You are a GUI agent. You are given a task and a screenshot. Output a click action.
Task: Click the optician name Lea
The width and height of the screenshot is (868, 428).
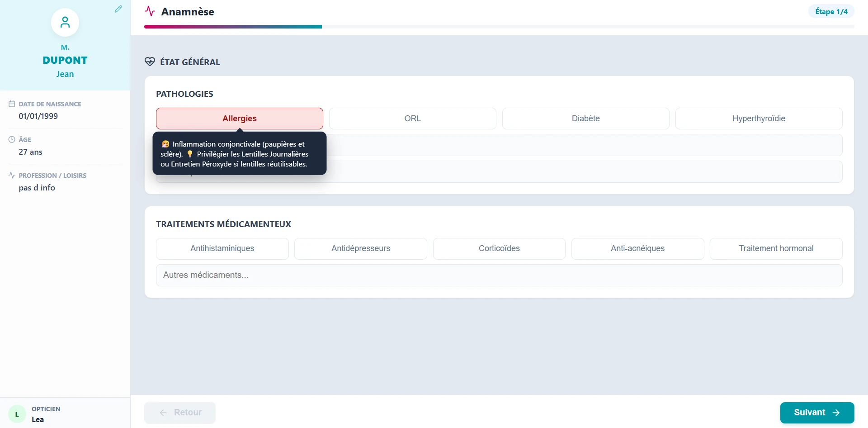[x=38, y=419]
